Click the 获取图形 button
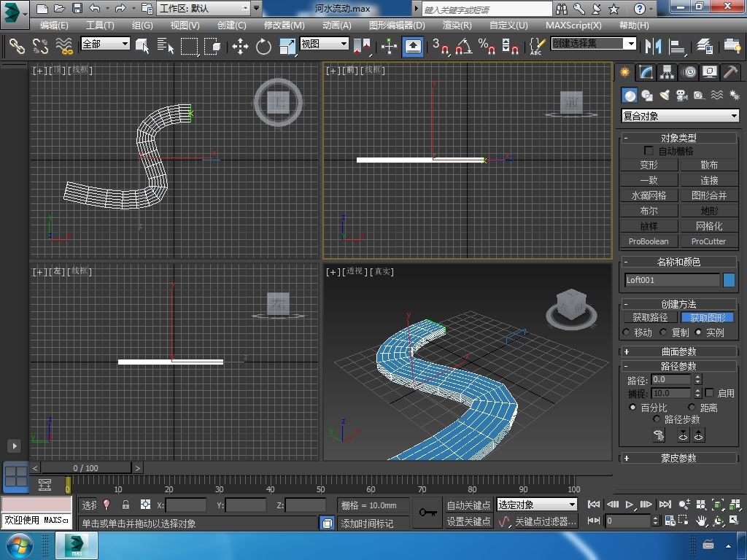Viewport: 747px width, 560px height. (708, 318)
